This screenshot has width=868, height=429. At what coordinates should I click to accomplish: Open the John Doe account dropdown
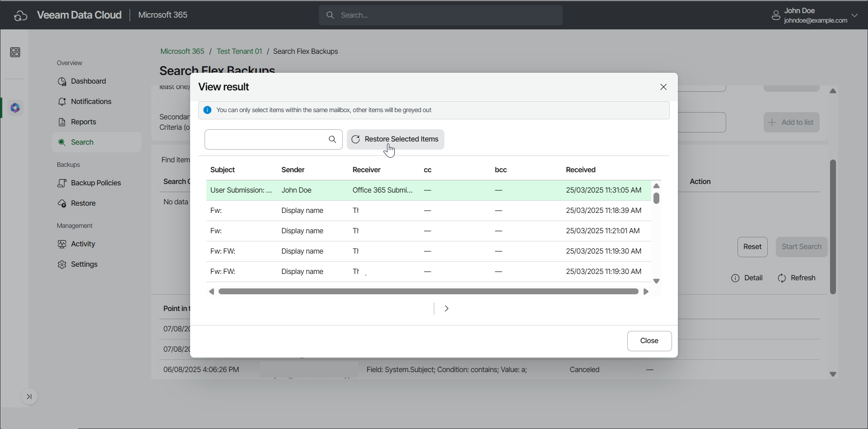[854, 15]
